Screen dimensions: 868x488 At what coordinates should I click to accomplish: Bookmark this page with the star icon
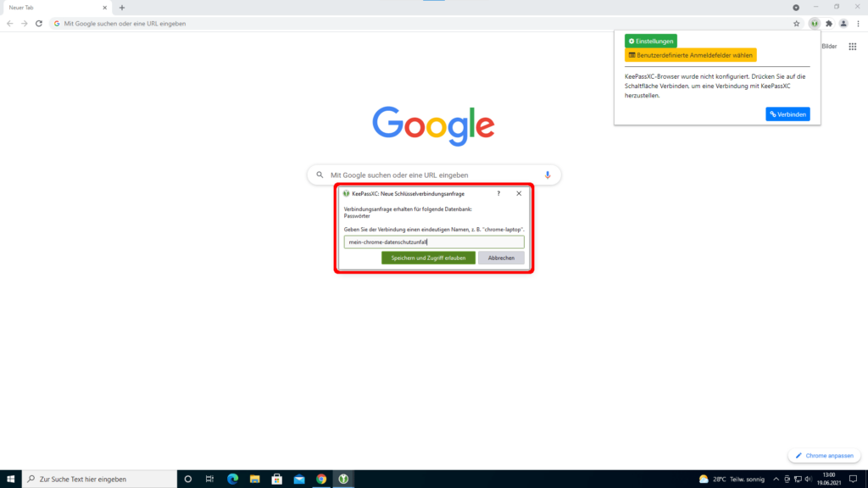(x=797, y=24)
